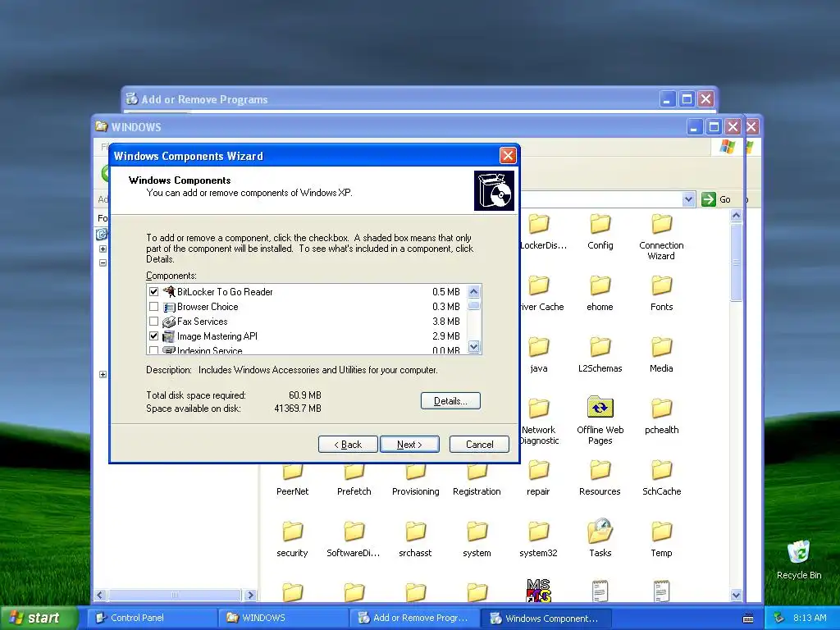Check the Browser Choice component
This screenshot has height=630, width=840.
coord(153,307)
